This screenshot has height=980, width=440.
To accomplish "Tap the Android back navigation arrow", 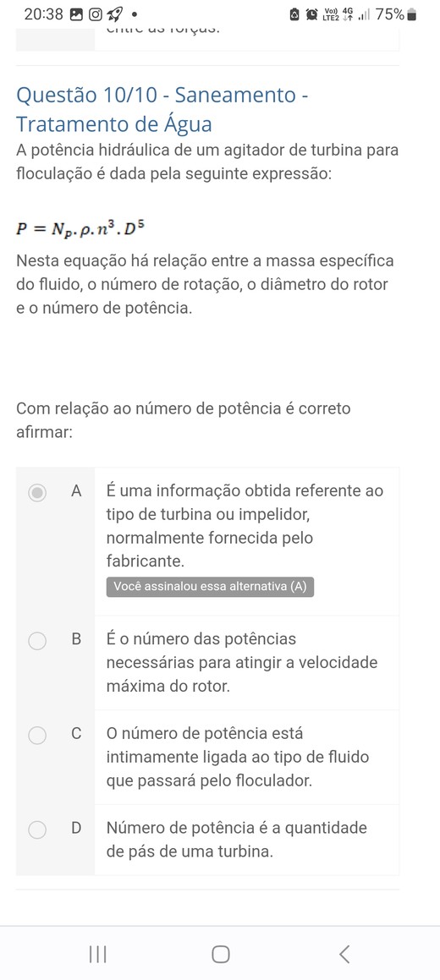I will click(344, 954).
